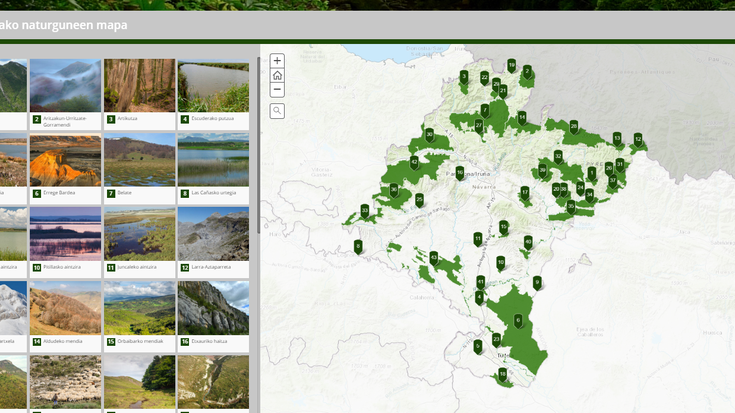
Task: Click the 'Artikutza' caption label
Action: (x=127, y=119)
